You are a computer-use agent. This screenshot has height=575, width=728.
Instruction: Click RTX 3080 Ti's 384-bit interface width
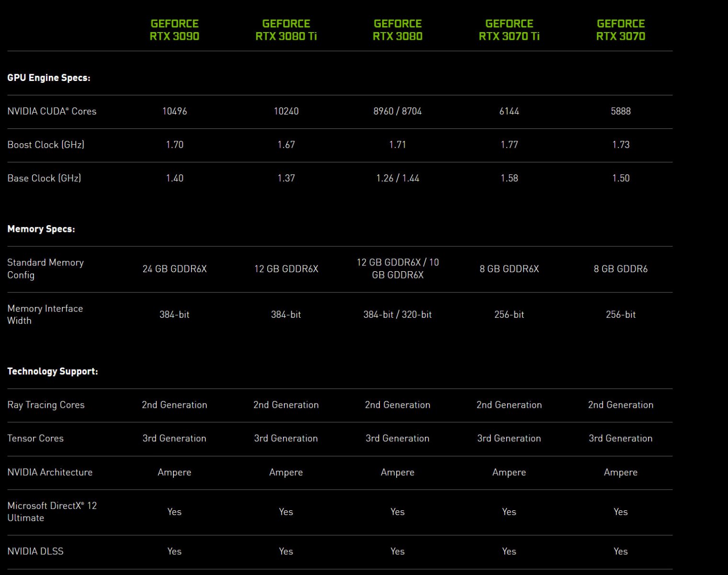click(x=286, y=315)
